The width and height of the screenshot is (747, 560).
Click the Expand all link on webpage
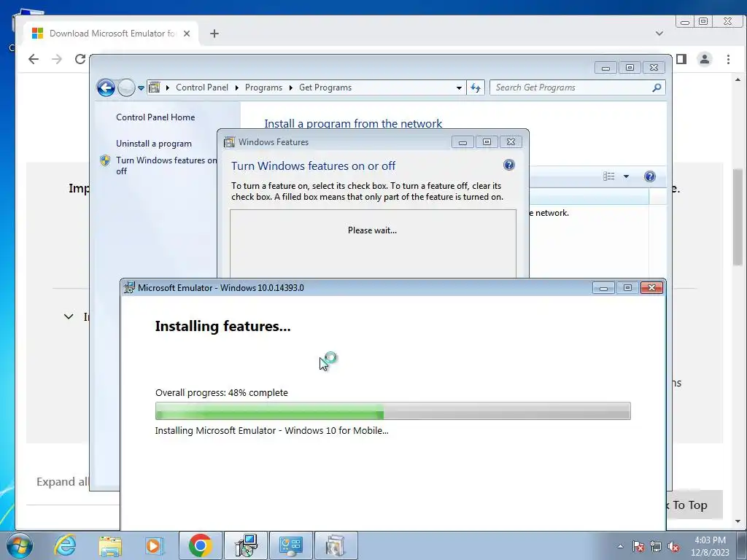point(63,482)
